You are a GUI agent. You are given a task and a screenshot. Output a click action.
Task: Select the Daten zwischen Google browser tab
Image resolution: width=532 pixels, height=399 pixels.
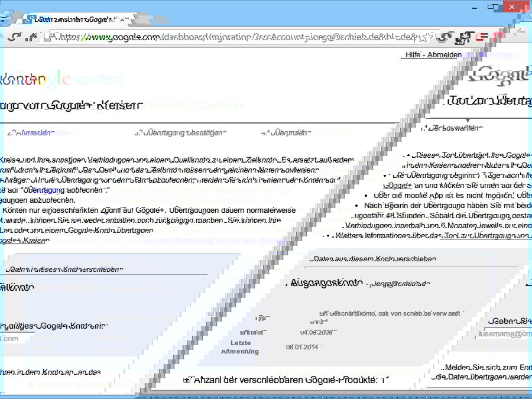[77, 20]
